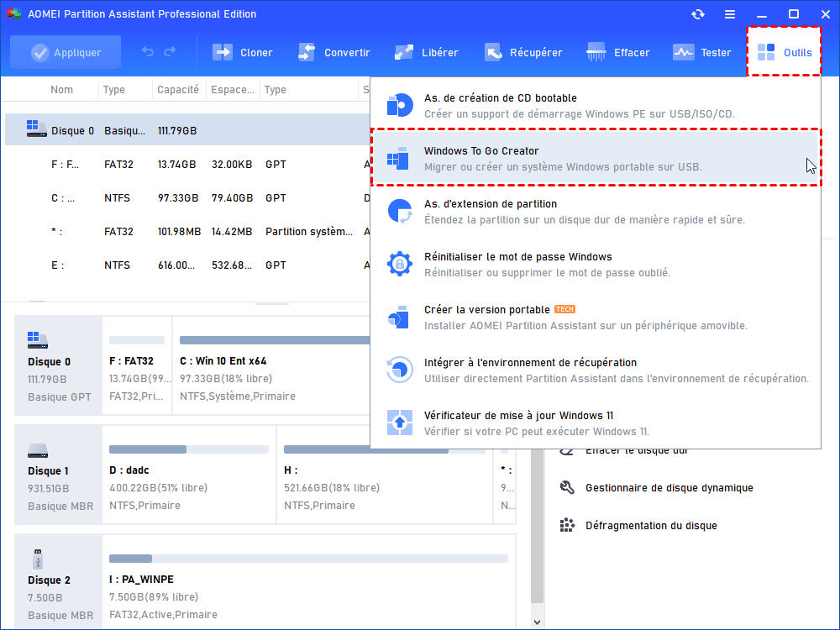Open Gestionnaire de disque dynamique
The width and height of the screenshot is (840, 630).
point(669,488)
